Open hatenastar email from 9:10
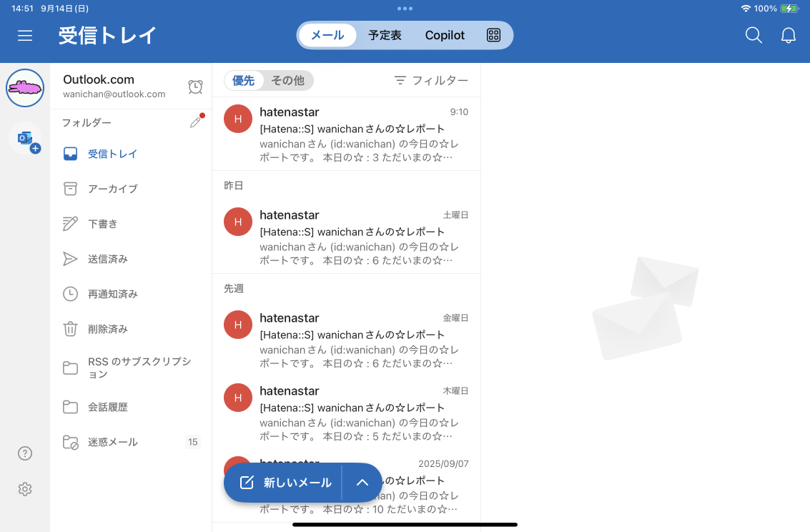Image resolution: width=810 pixels, height=532 pixels. [x=346, y=134]
